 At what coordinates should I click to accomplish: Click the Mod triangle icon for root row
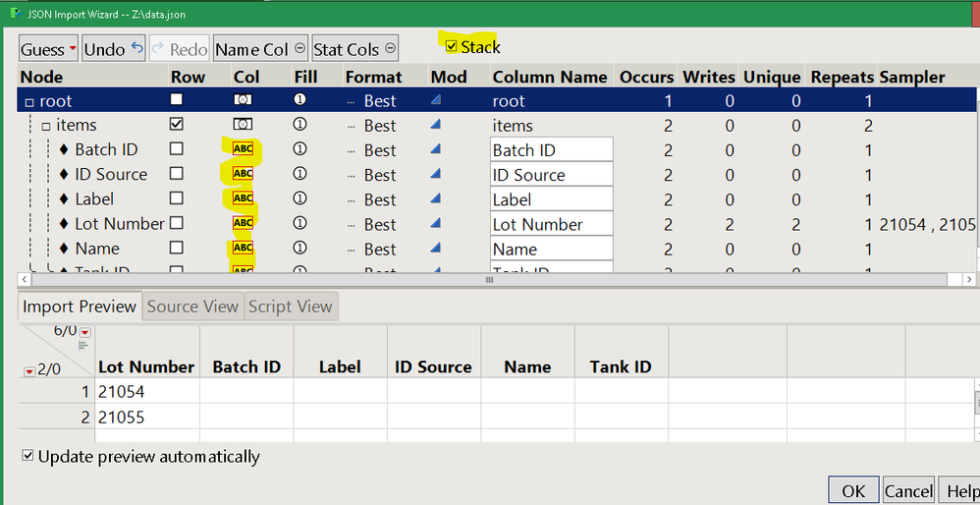(436, 100)
